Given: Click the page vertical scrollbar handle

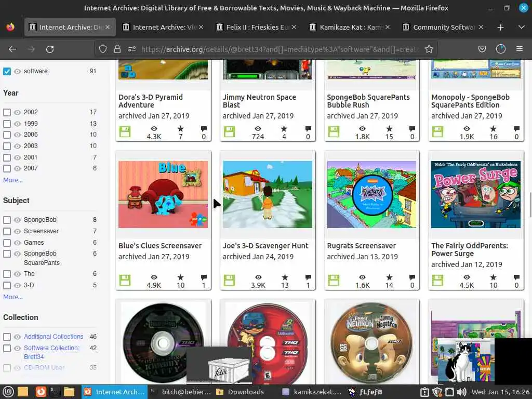Looking at the screenshot, I should click(x=530, y=205).
